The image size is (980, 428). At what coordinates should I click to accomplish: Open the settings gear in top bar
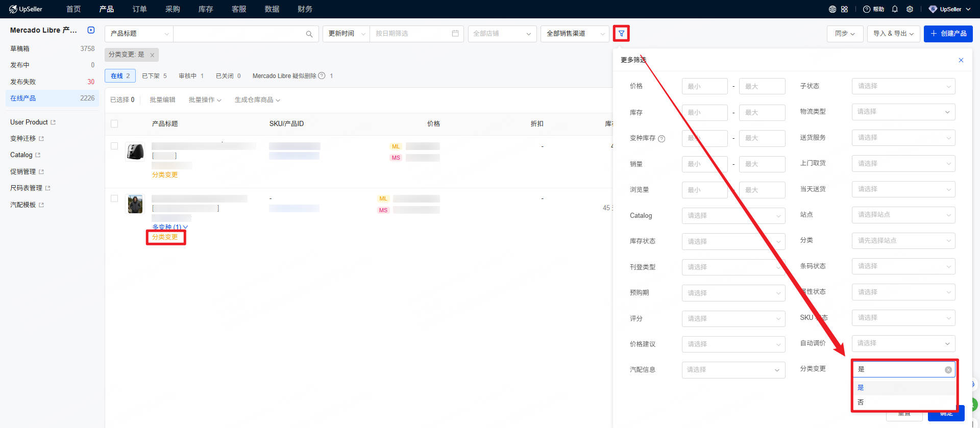(x=910, y=9)
